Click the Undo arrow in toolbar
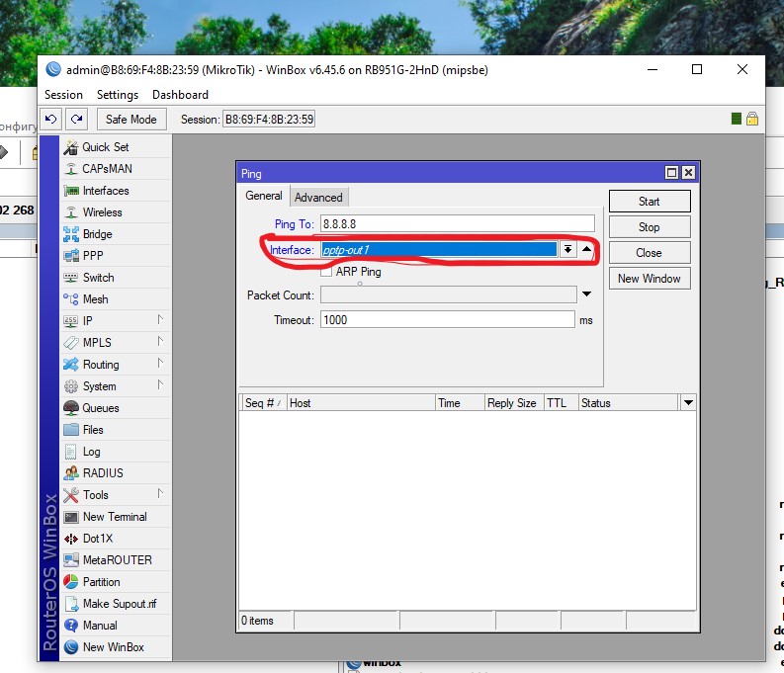 [x=51, y=119]
